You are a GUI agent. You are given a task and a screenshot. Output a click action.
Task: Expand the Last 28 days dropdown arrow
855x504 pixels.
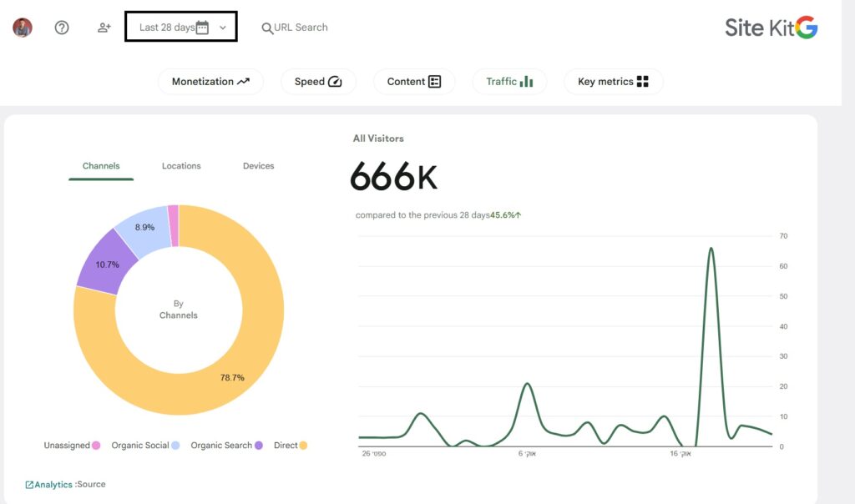(222, 28)
